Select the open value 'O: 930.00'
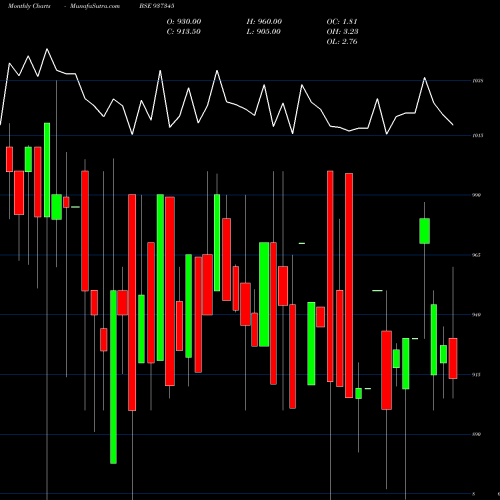Screen dimensions: 500x500 (x=184, y=22)
